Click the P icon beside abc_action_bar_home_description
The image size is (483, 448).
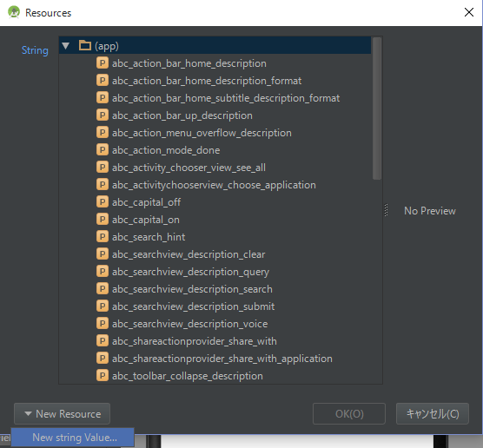point(103,63)
